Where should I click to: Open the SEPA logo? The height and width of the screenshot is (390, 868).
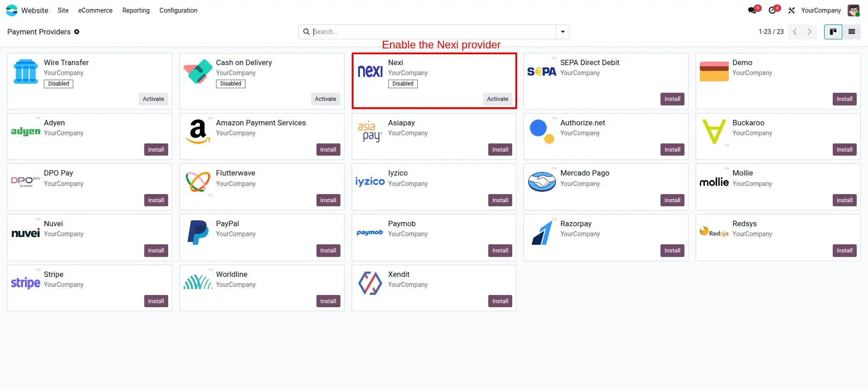[x=542, y=71]
